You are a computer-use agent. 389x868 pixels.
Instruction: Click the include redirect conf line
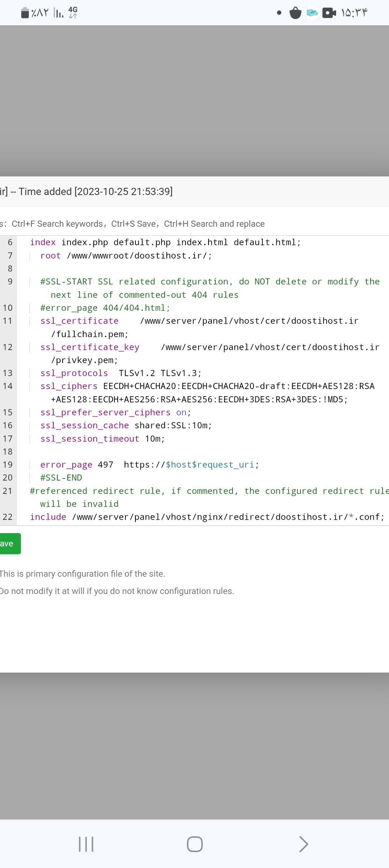click(x=207, y=517)
